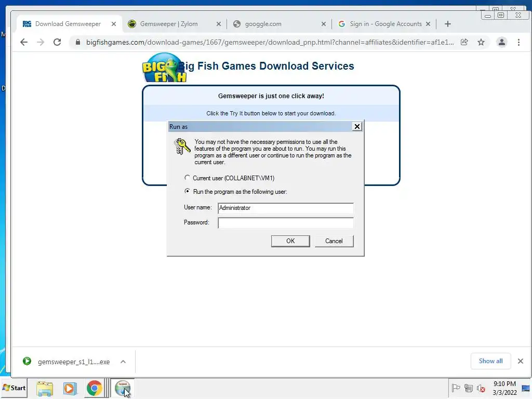Viewport: 532px width, 399px height.
Task: Open the Windows Start menu
Action: click(14, 388)
